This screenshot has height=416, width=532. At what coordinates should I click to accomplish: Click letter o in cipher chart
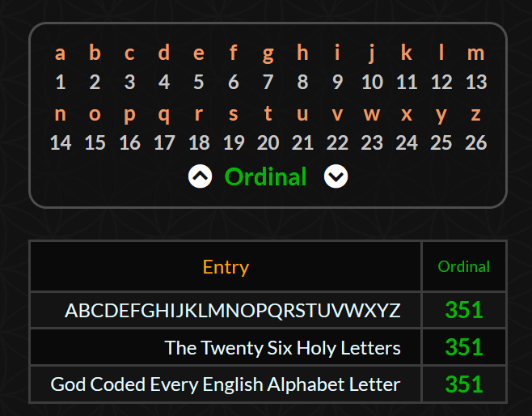(x=95, y=114)
